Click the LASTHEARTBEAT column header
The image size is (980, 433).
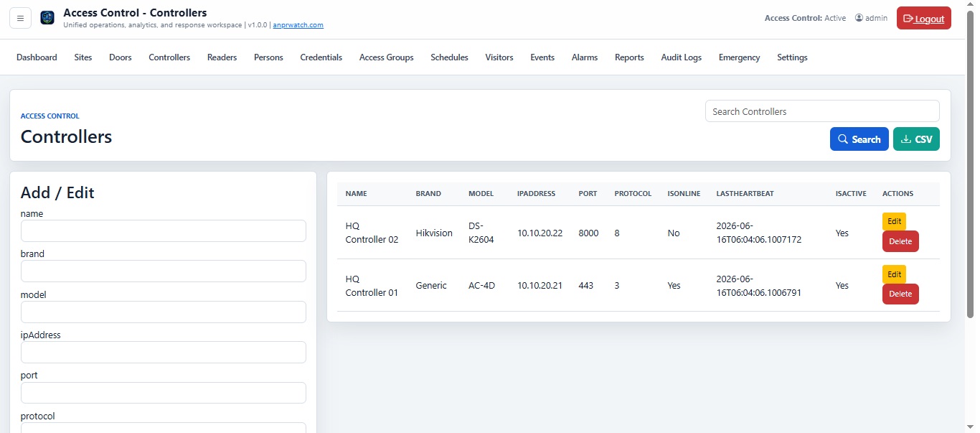[x=745, y=194]
